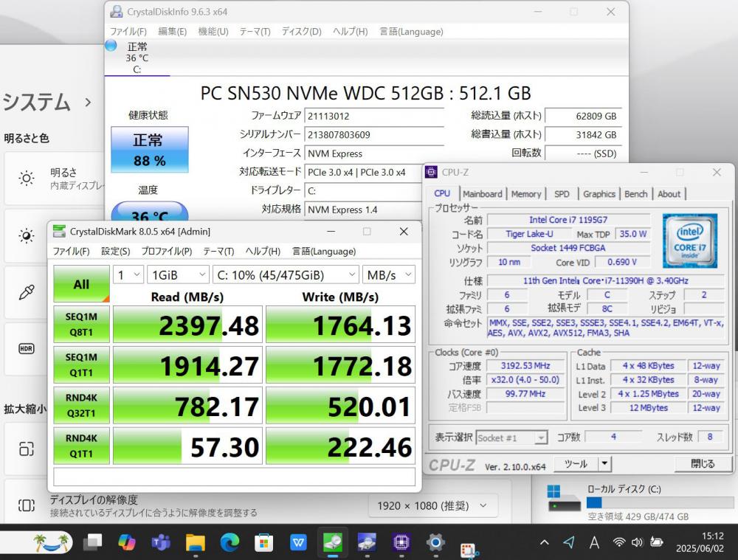Toggle the IME input mode indicator A
The height and width of the screenshot is (560, 738).
pyautogui.click(x=594, y=542)
